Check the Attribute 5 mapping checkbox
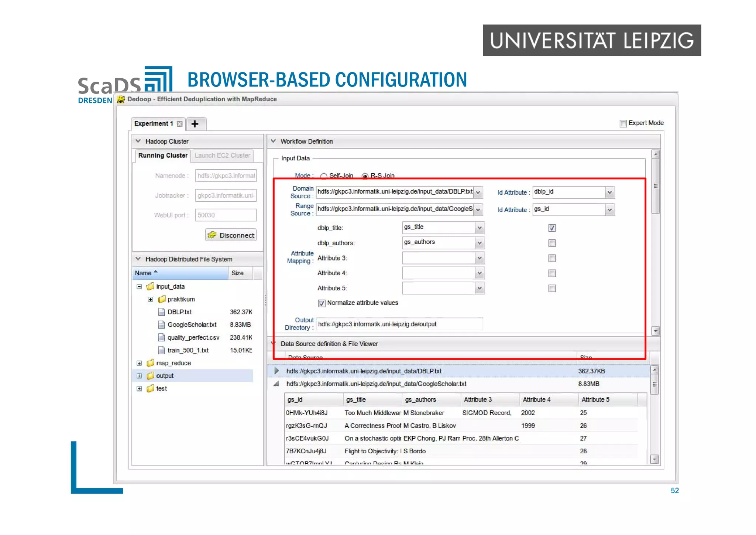The image size is (756, 535). coord(552,289)
